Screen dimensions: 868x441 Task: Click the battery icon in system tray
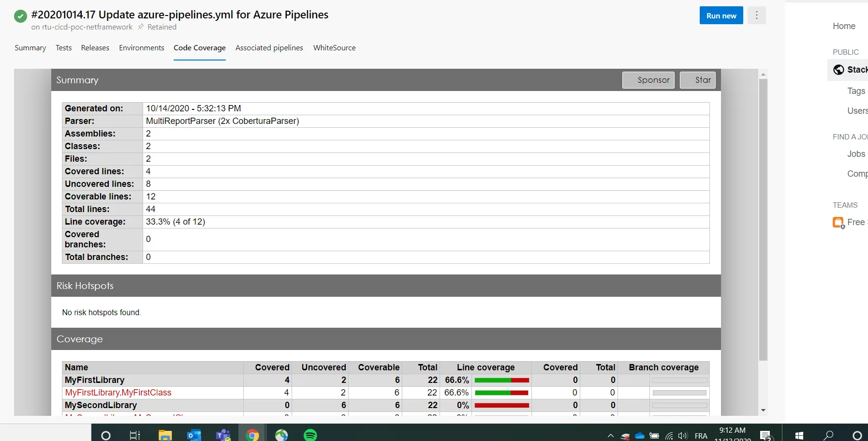pyautogui.click(x=654, y=436)
